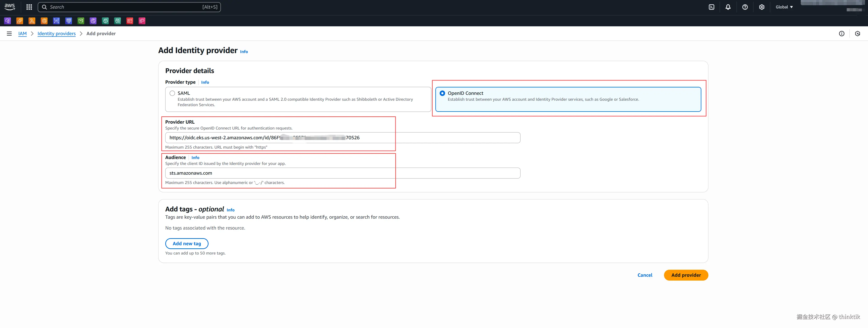Expand the Global region dropdown
The width and height of the screenshot is (868, 328).
784,7
